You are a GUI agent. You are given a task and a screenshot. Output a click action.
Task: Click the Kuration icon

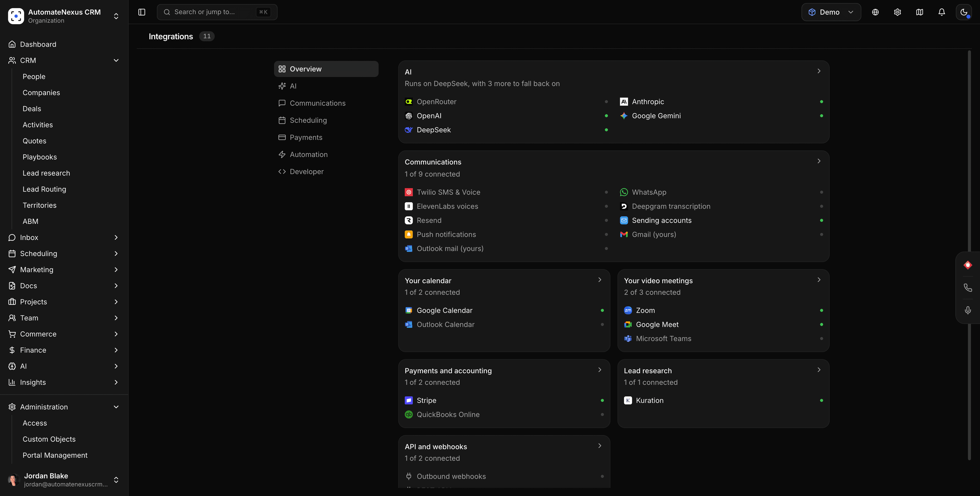[x=628, y=401]
